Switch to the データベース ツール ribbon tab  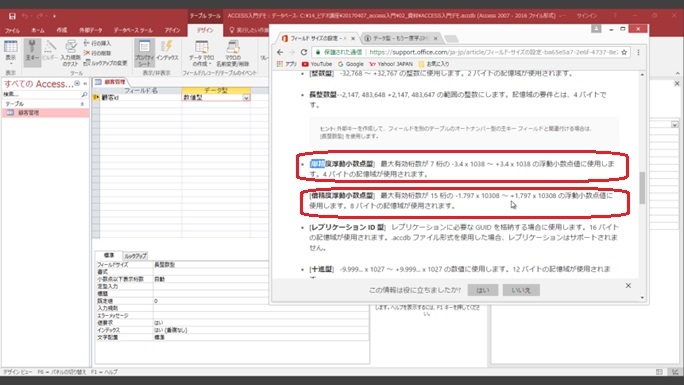[133, 30]
